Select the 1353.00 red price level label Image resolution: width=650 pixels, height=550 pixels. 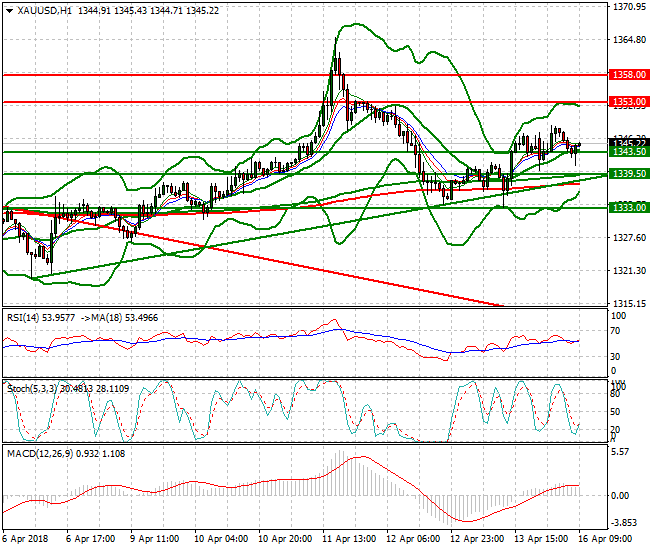(629, 102)
